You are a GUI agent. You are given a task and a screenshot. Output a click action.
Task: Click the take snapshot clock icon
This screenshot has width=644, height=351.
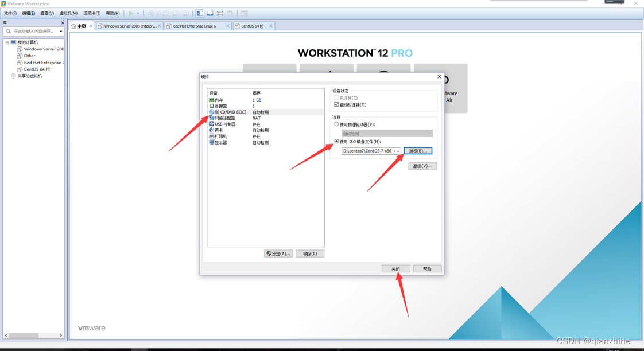165,14
